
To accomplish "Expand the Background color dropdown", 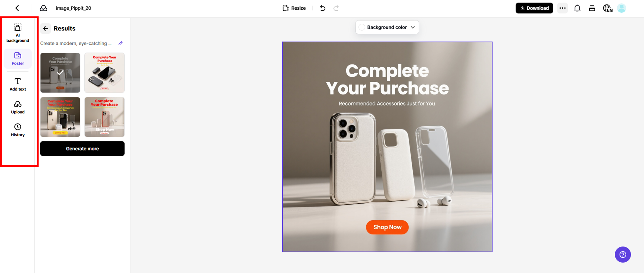I will [x=413, y=27].
